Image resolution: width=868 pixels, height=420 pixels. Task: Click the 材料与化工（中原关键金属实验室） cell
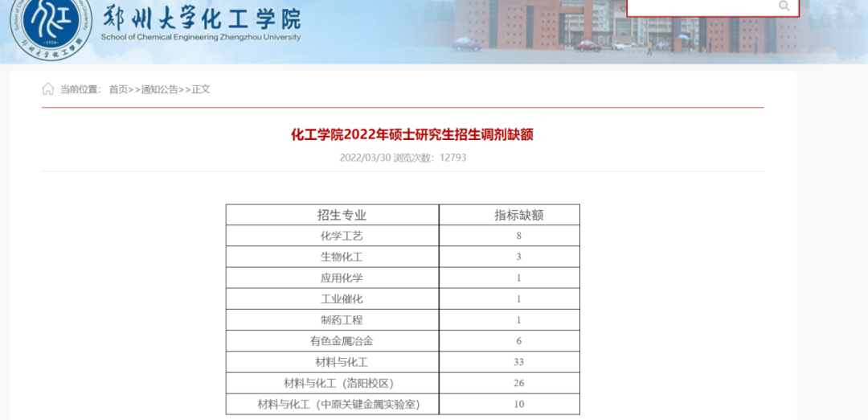pyautogui.click(x=338, y=404)
